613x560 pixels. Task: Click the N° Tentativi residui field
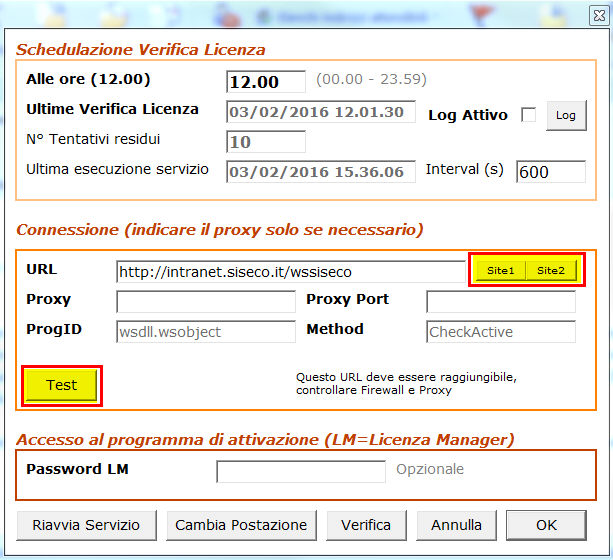[x=266, y=141]
